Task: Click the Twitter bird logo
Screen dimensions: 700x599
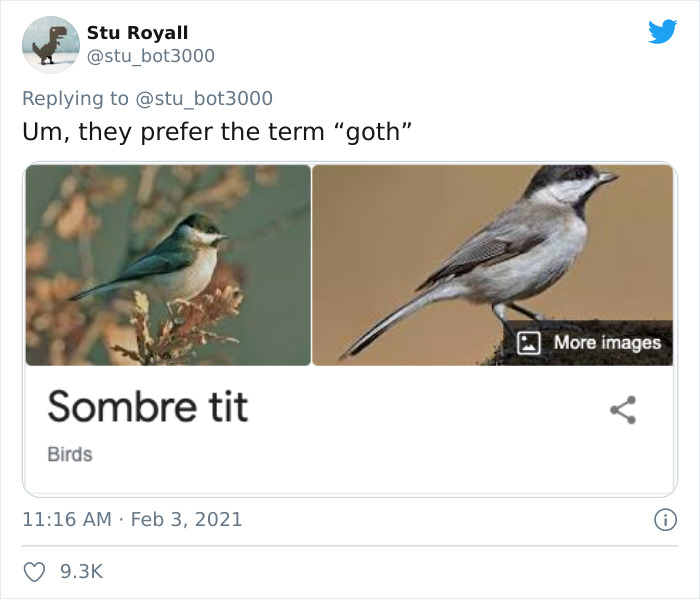Action: click(x=662, y=32)
